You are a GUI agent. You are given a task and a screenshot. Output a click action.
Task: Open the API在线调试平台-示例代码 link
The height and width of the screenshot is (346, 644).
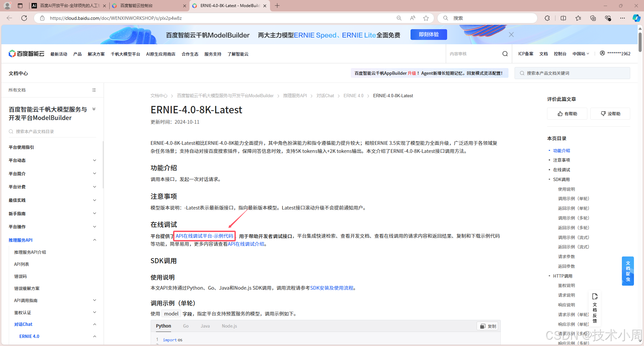[x=204, y=236]
